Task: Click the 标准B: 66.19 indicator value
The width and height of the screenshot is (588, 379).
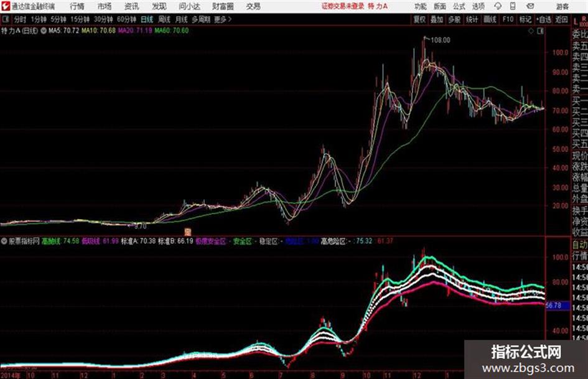Action: [175, 241]
